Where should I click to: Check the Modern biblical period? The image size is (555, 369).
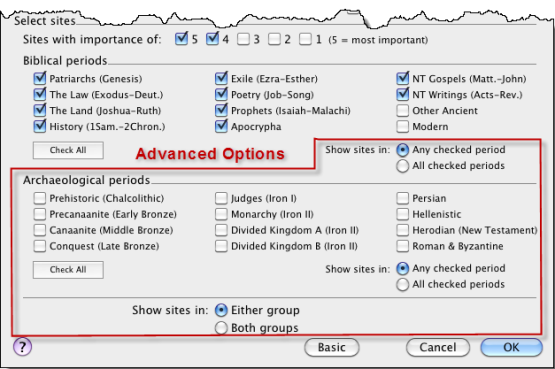(402, 126)
